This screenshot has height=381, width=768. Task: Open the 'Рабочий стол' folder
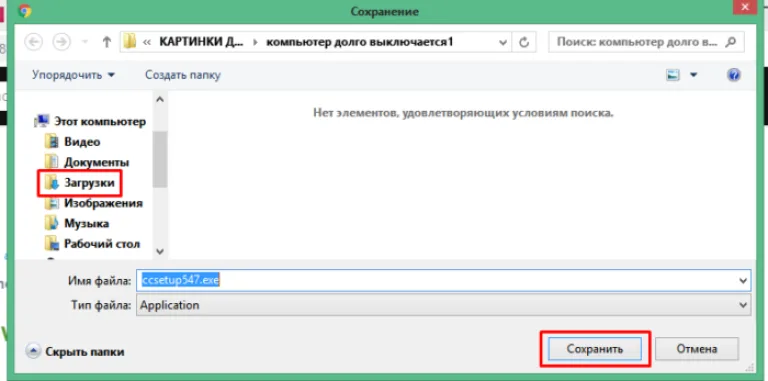pos(92,243)
